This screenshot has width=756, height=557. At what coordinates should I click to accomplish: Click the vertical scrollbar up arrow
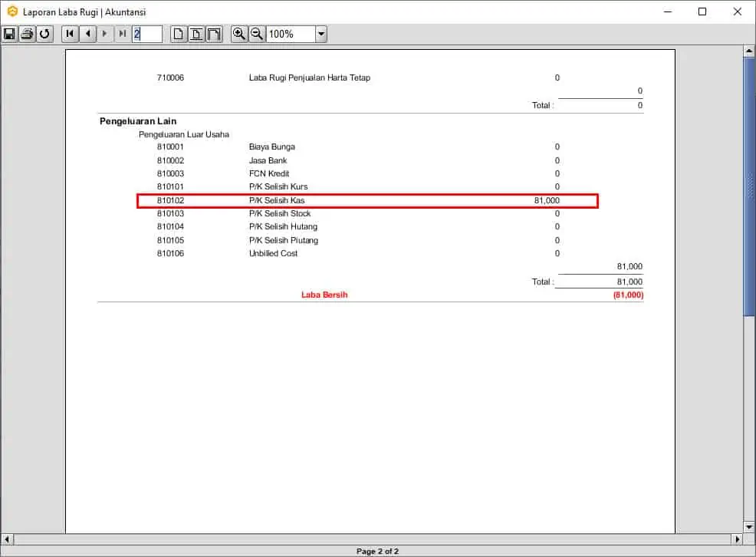[x=749, y=51]
